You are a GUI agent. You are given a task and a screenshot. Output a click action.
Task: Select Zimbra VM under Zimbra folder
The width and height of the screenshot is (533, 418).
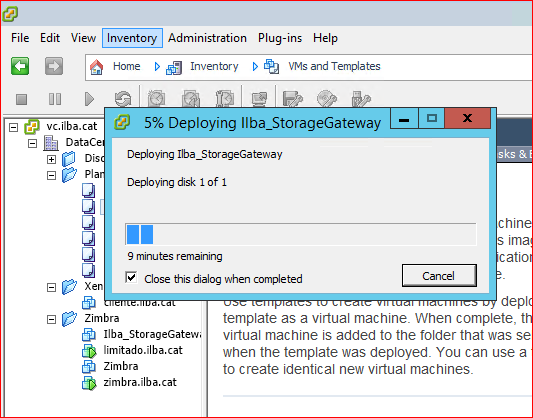[121, 366]
